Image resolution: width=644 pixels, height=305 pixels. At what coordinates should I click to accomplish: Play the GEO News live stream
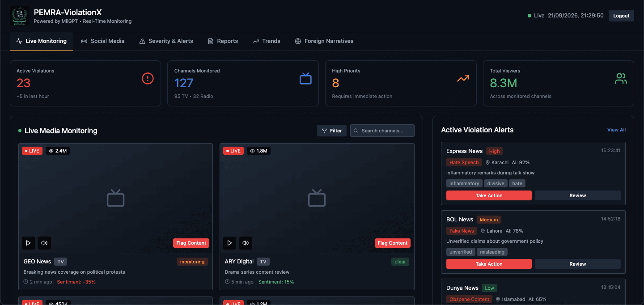point(28,243)
